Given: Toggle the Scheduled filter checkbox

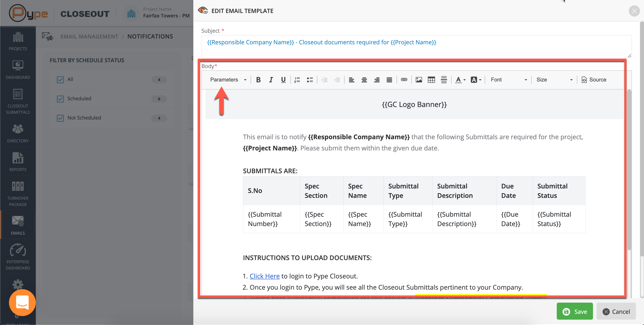Looking at the screenshot, I should pyautogui.click(x=60, y=99).
